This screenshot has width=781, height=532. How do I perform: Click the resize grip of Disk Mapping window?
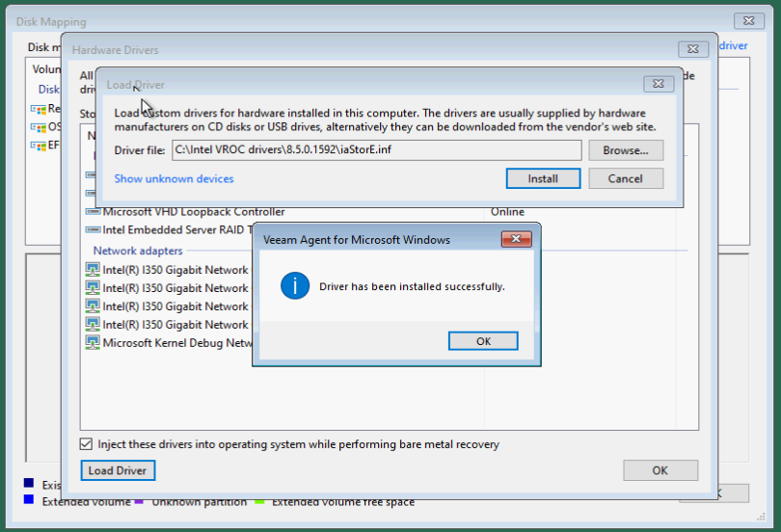(x=761, y=518)
